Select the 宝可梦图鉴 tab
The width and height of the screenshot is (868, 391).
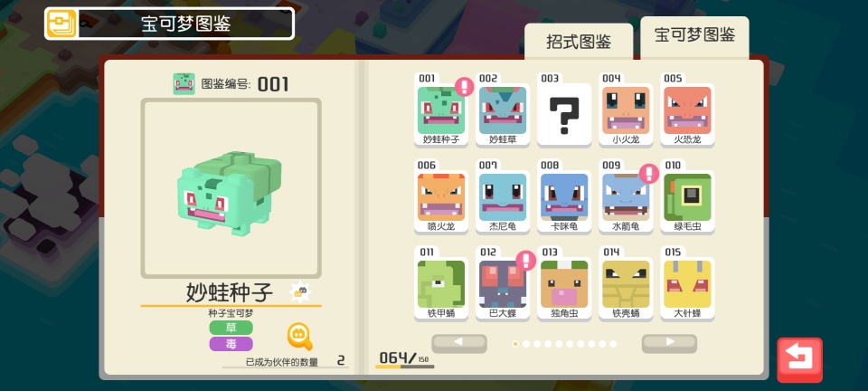point(694,36)
